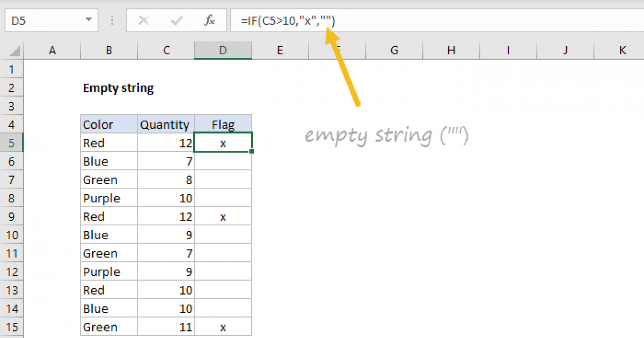Click the fill handle of selected cell D5
The width and height of the screenshot is (644, 338).
coord(251,152)
